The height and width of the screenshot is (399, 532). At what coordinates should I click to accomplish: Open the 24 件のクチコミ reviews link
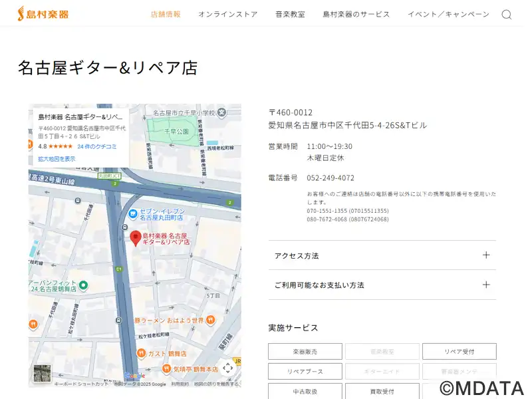coord(97,146)
